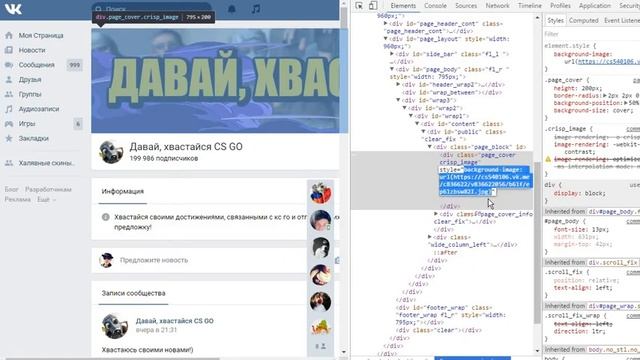This screenshot has width=640, height=360.
Task: Click the Реклама footer link
Action: coord(18,199)
